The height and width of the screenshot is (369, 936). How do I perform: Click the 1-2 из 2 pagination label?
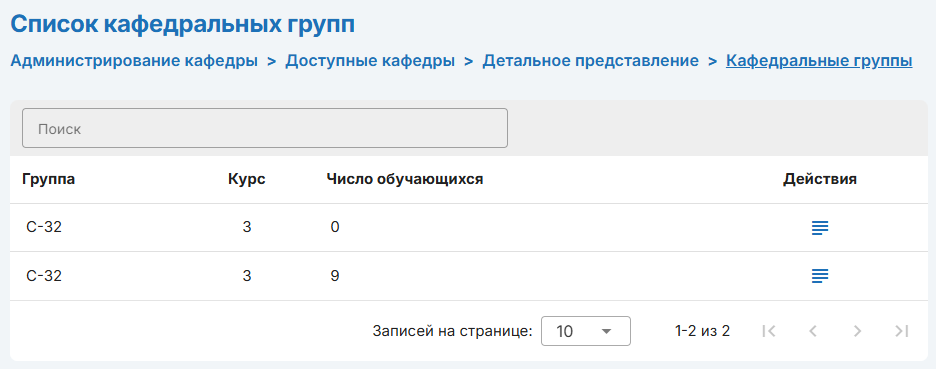tap(703, 331)
